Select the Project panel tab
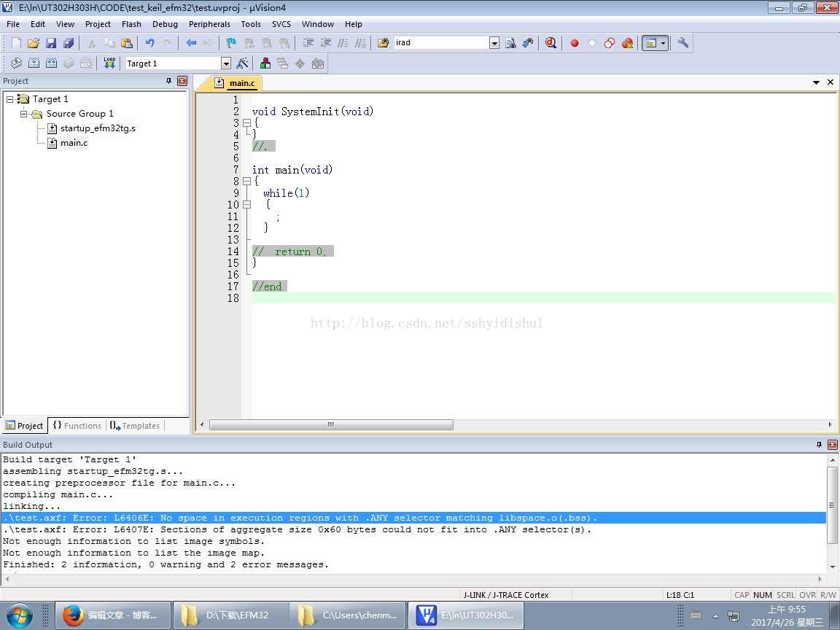This screenshot has height=630, width=840. (24, 426)
